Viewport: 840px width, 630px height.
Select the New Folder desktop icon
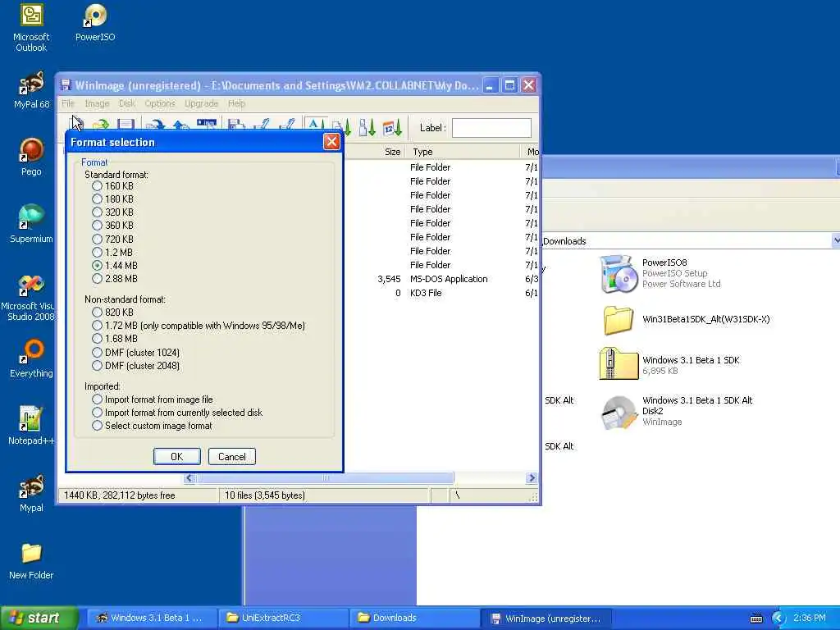31,560
